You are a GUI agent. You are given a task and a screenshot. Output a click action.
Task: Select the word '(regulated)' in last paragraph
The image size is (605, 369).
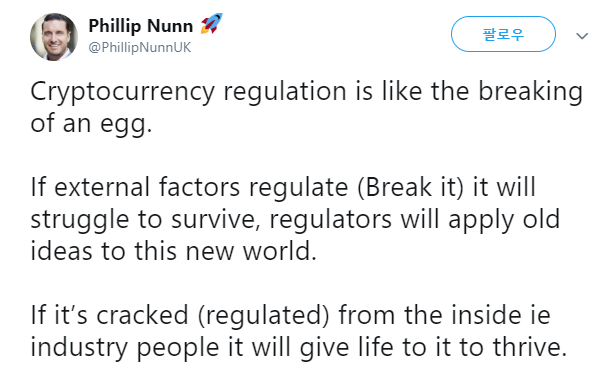click(x=264, y=315)
